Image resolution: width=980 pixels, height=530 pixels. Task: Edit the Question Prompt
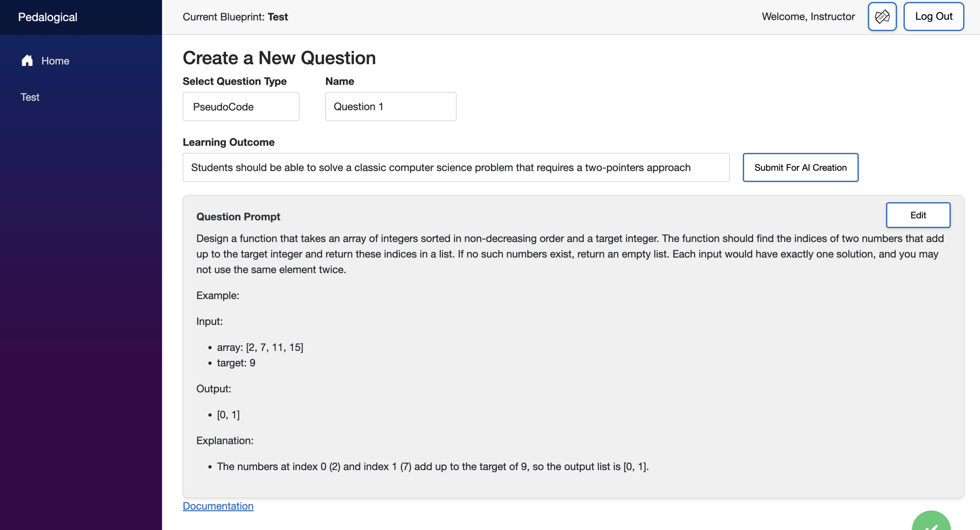[x=918, y=215]
